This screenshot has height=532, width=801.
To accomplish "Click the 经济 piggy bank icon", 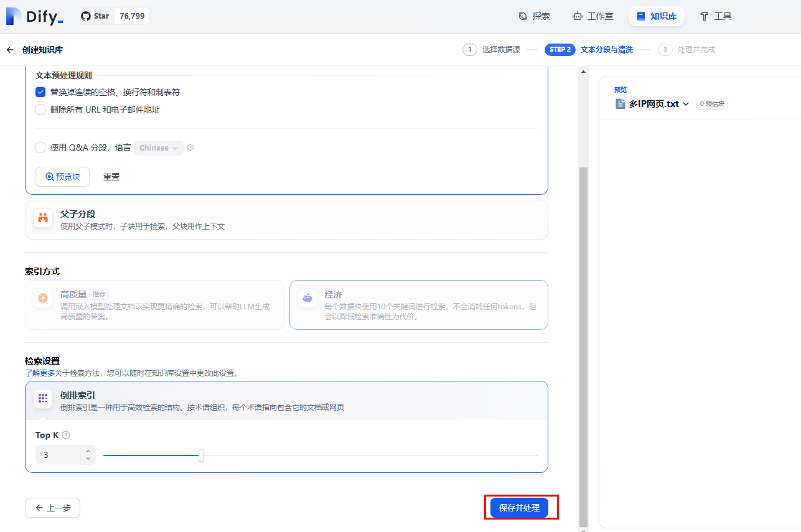I will tap(307, 298).
